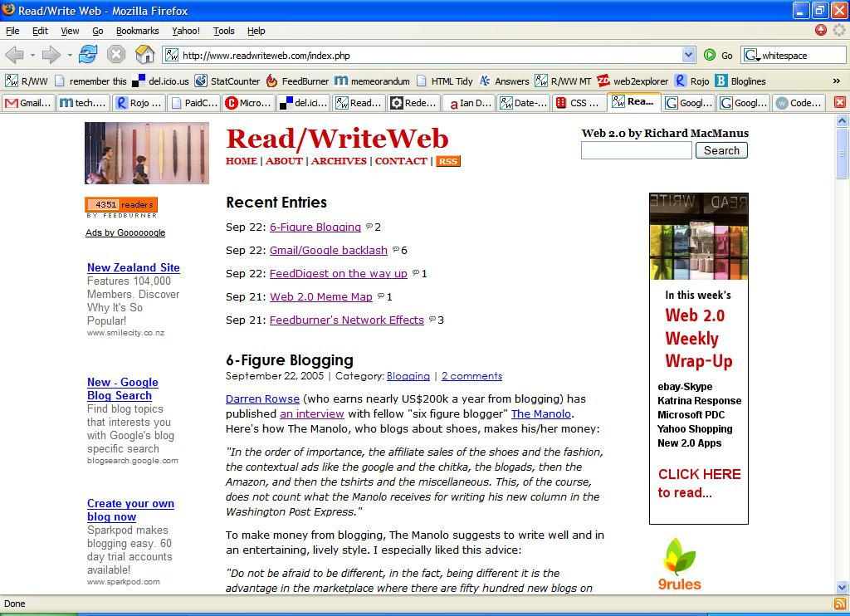Open the Back button history dropdown arrow
Viewport: 850px width, 616px height.
32,55
